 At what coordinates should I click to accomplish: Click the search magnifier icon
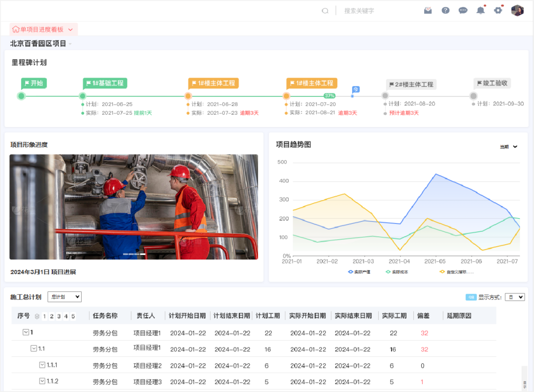pyautogui.click(x=325, y=11)
